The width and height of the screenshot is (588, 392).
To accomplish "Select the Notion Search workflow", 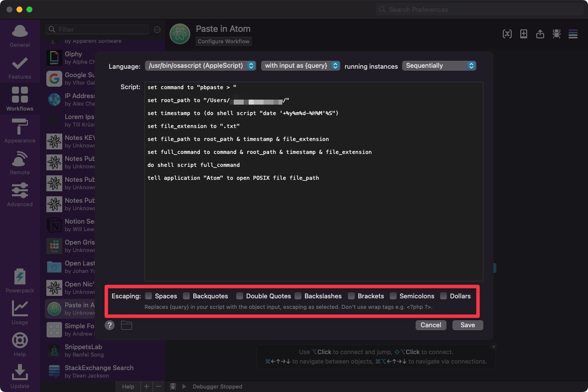I will point(70,225).
